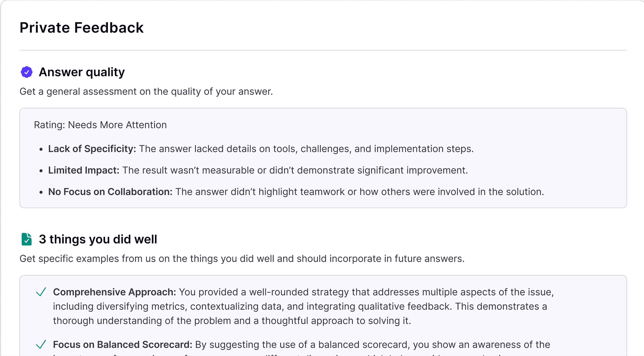
Task: Click the checkmark beside Focus on Balanced Scorecard
Action: pyautogui.click(x=41, y=344)
